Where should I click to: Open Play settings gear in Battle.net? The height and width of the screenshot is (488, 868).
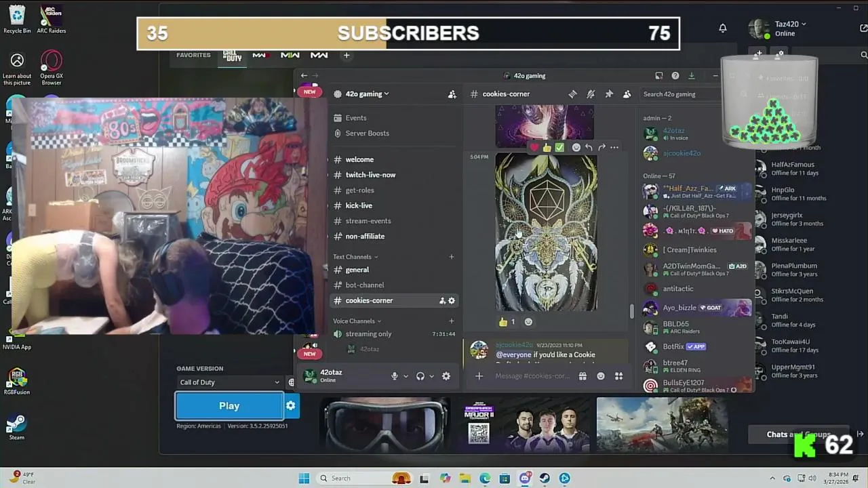point(290,405)
